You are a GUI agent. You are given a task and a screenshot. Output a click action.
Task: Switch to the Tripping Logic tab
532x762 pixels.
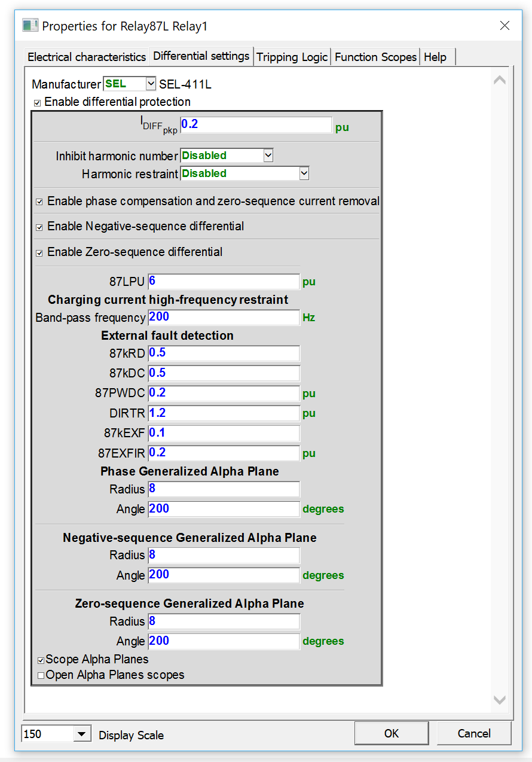pyautogui.click(x=292, y=56)
